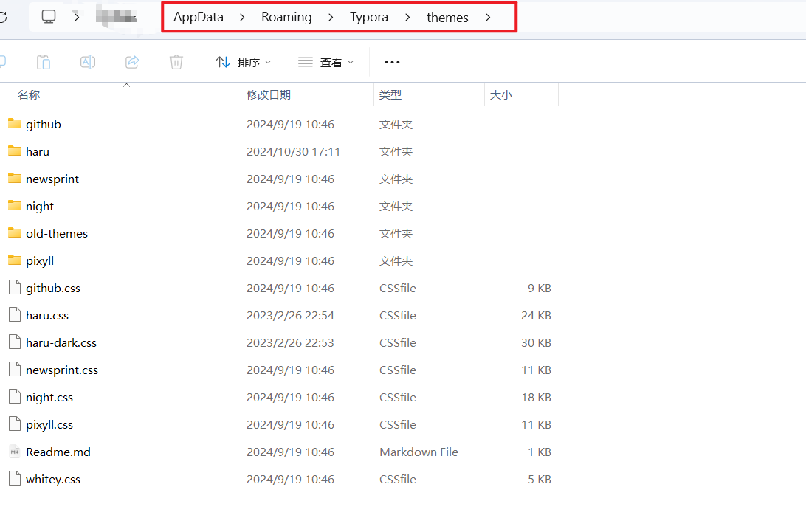806x532 pixels.
Task: Open the 查看 view dropdown
Action: pos(326,62)
